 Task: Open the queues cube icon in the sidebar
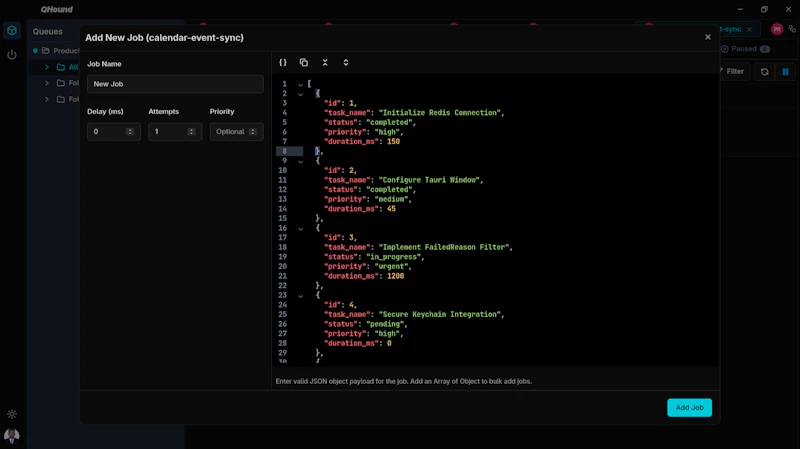[x=12, y=31]
